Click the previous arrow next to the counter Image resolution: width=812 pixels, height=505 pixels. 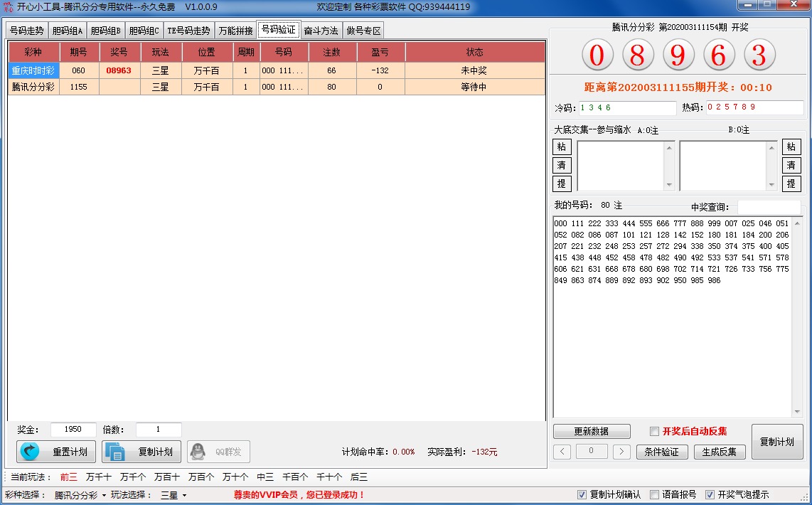[x=562, y=452]
